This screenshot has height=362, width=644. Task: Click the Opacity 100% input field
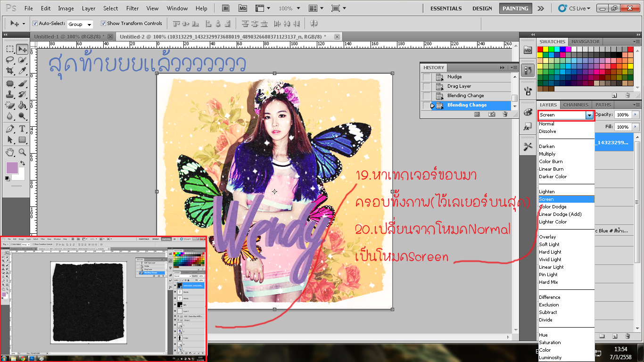click(623, 115)
